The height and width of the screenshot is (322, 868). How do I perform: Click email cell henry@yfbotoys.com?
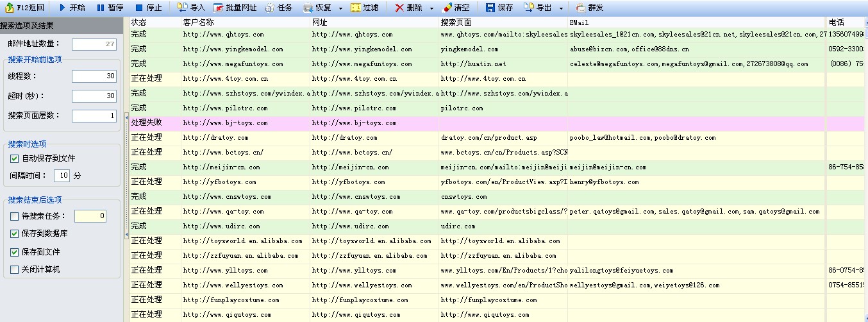[x=697, y=182]
